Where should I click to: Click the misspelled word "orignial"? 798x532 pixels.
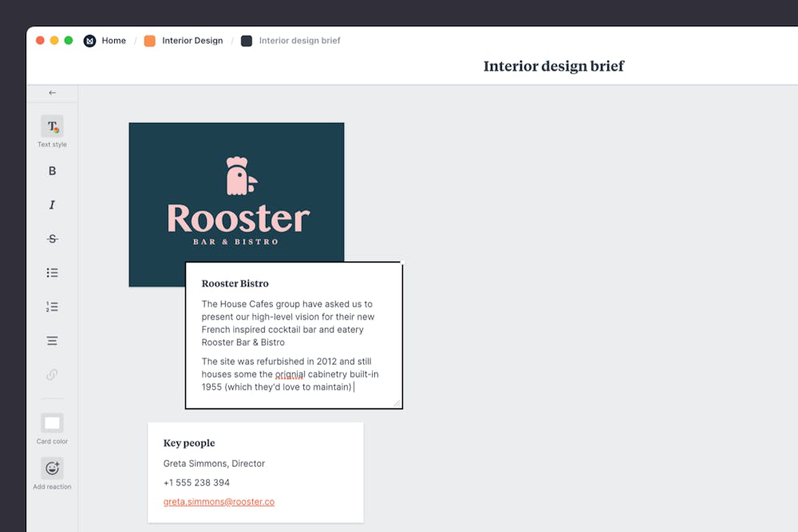coord(289,374)
